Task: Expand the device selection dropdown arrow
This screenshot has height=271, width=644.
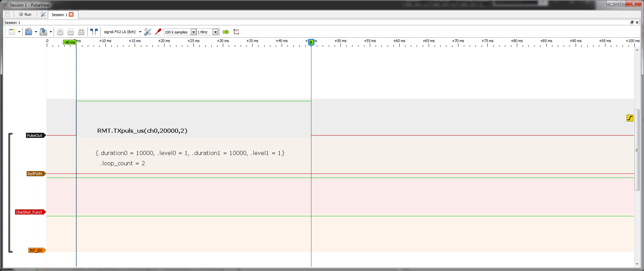Action: tap(140, 32)
